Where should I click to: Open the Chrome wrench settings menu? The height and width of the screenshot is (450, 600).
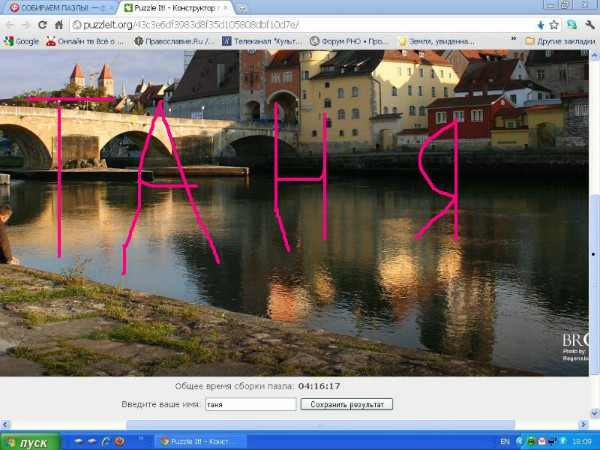(x=589, y=24)
